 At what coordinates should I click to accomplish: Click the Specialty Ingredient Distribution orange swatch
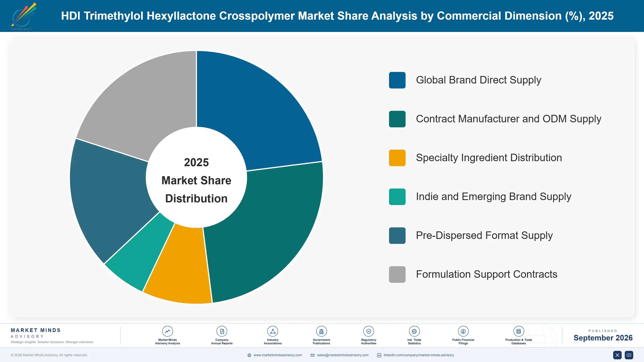(x=397, y=158)
